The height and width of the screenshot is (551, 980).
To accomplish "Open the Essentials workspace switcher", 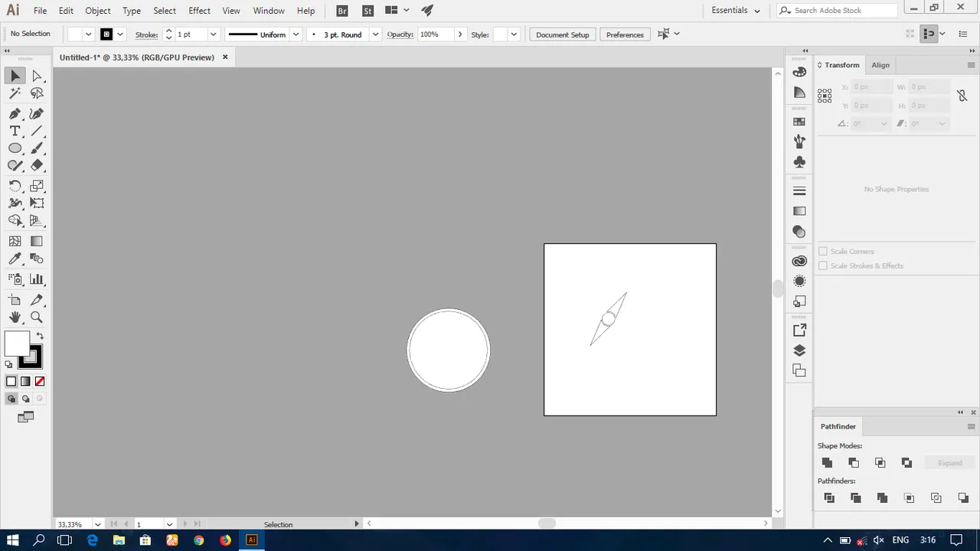I will pos(736,11).
